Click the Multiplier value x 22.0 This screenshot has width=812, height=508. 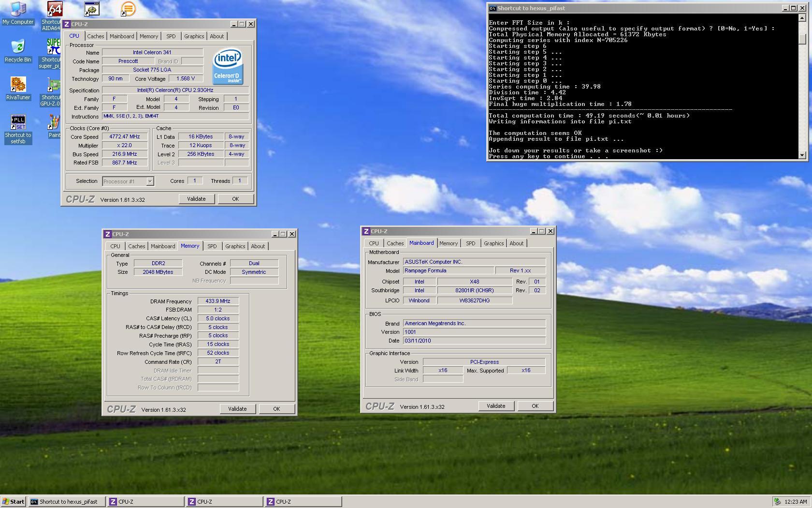tap(125, 146)
